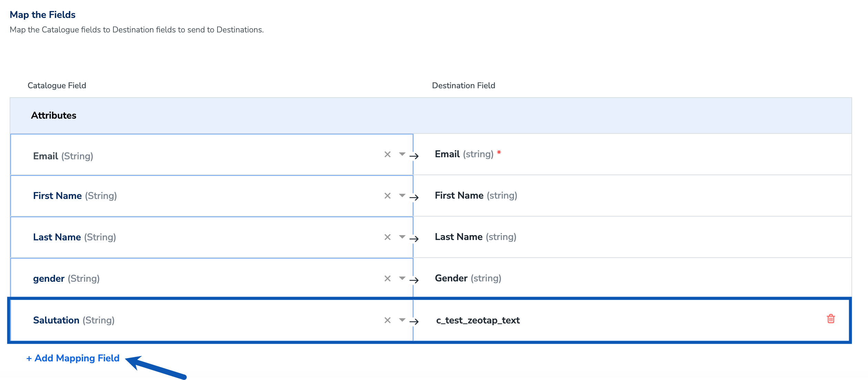Clear the First Name catalogue field
The height and width of the screenshot is (380, 868).
[387, 196]
